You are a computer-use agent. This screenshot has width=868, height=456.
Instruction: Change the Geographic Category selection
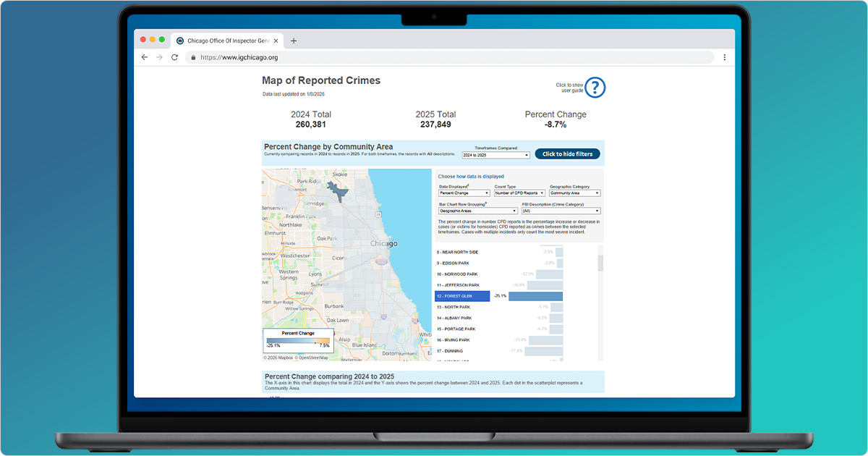(x=574, y=193)
